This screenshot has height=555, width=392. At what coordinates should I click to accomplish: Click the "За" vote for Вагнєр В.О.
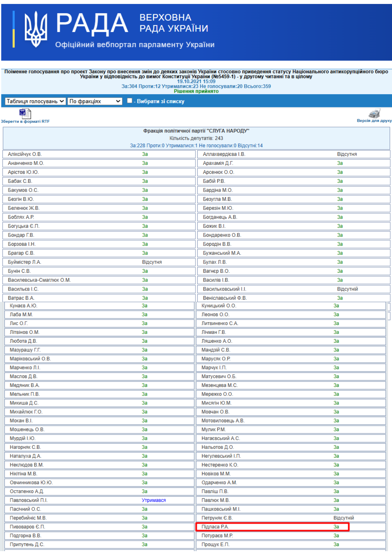tap(340, 271)
